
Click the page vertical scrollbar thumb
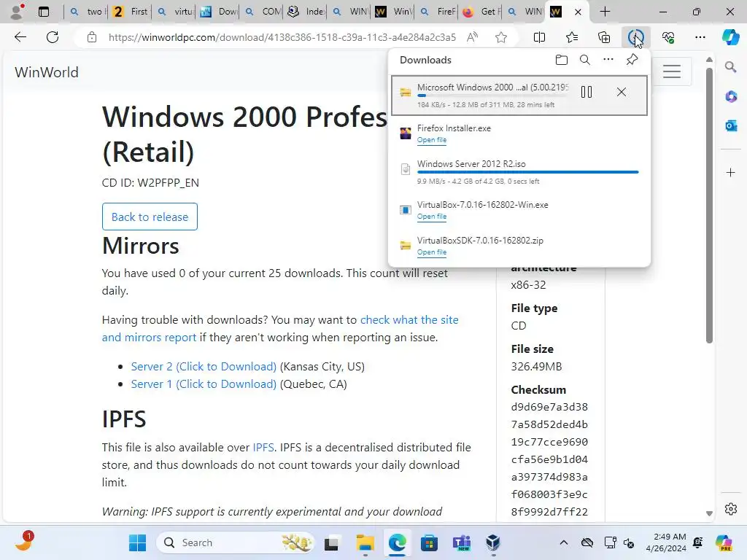tap(709, 205)
